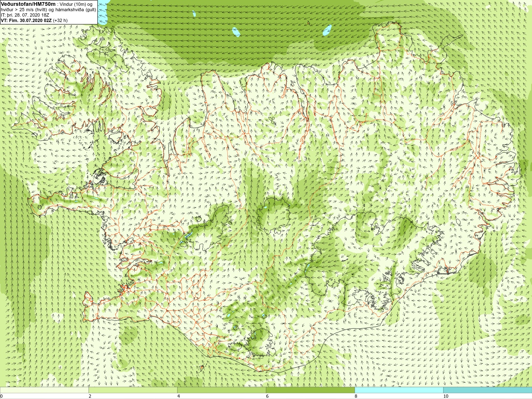The width and height of the screenshot is (532, 399).
Task: Click the scale label '10'
Action: (446, 396)
